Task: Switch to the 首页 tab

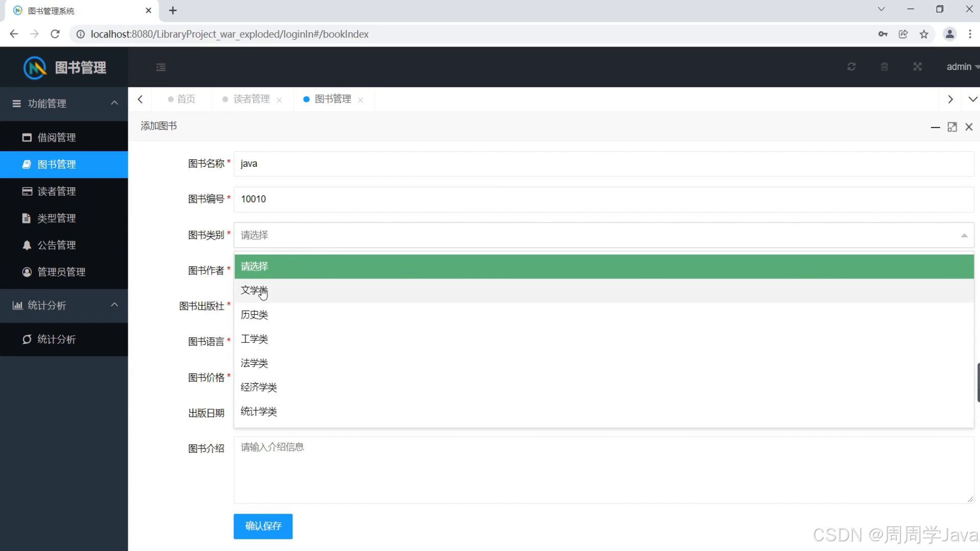Action: point(185,99)
